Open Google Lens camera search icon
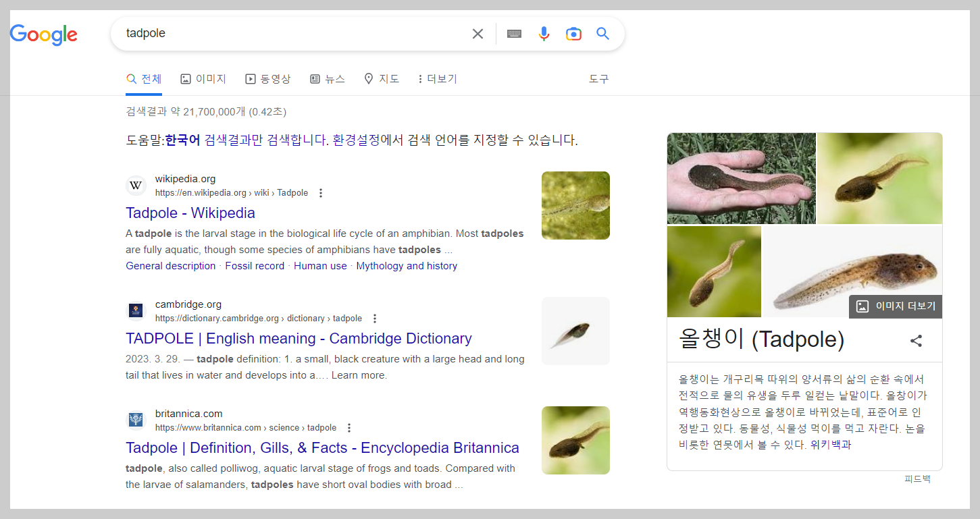 pos(573,34)
